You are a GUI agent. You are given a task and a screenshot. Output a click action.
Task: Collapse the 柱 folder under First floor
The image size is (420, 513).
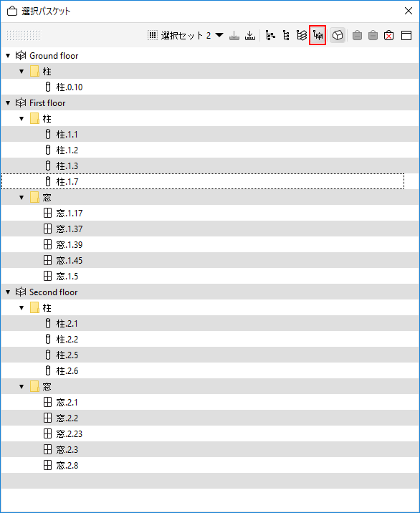click(x=22, y=118)
